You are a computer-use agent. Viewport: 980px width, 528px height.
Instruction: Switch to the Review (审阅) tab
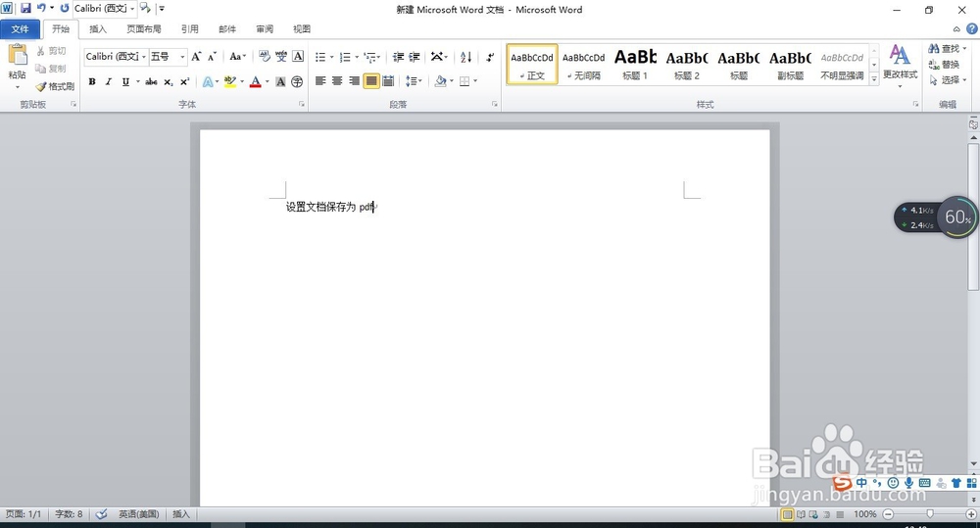(265, 29)
